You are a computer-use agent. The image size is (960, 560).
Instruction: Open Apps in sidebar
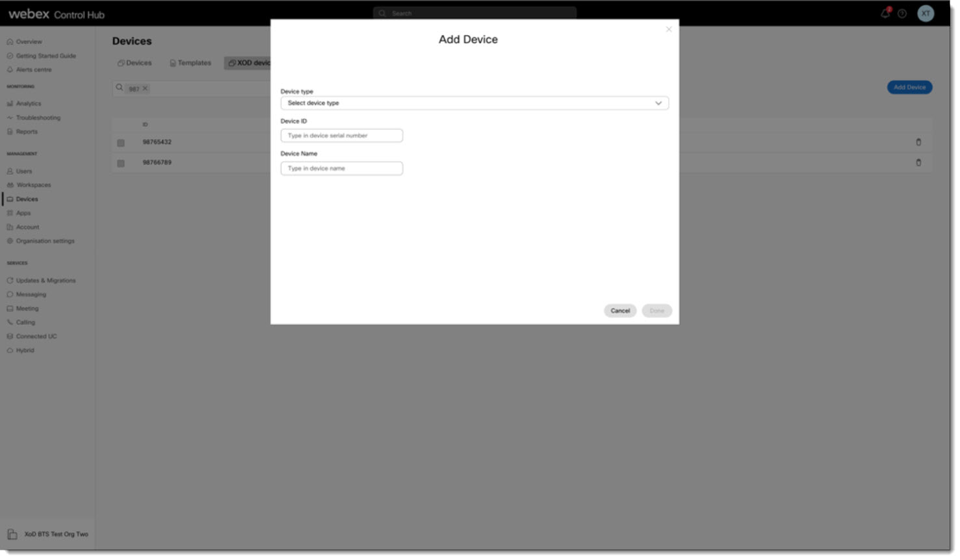tap(19, 213)
